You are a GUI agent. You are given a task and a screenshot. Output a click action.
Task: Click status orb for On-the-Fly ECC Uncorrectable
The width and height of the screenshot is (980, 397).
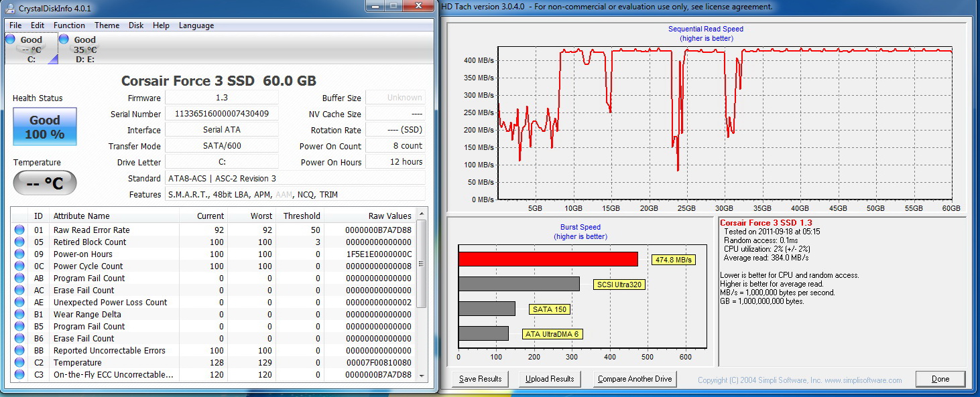[19, 375]
